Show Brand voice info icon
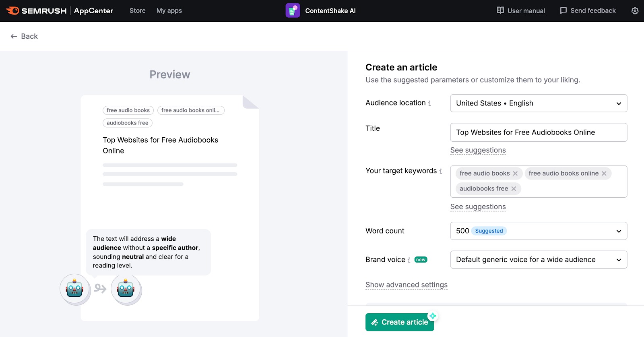Image resolution: width=644 pixels, height=337 pixels. [409, 260]
